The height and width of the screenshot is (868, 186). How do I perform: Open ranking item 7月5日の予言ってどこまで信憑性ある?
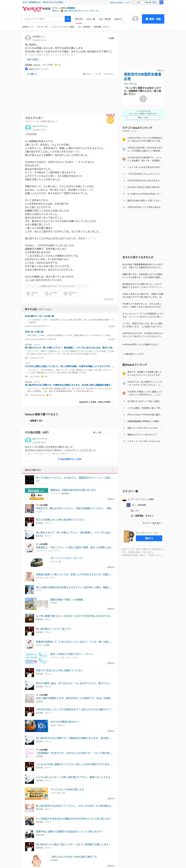tap(145, 139)
